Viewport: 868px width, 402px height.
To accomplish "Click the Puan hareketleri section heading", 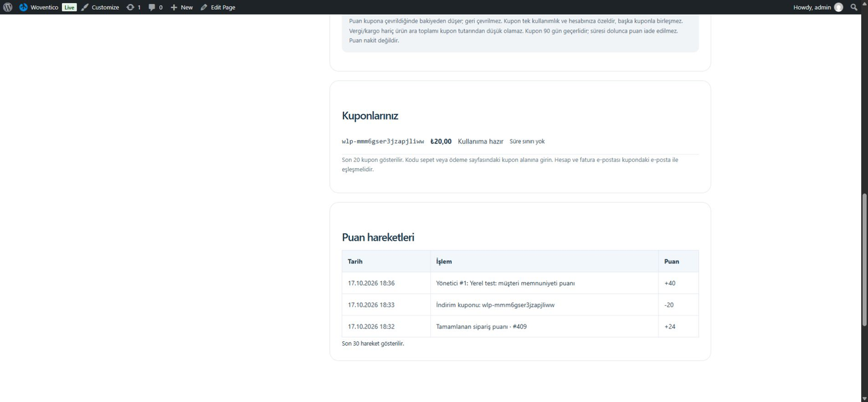I will [378, 238].
